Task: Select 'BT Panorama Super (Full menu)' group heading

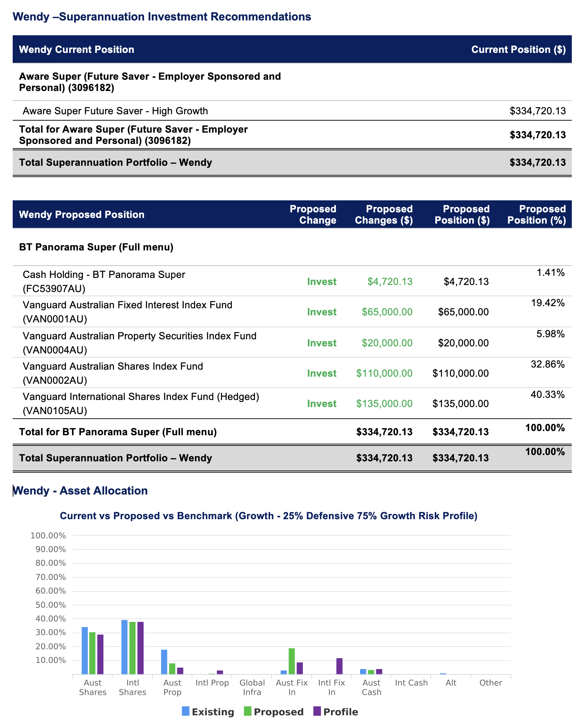Action: click(96, 247)
